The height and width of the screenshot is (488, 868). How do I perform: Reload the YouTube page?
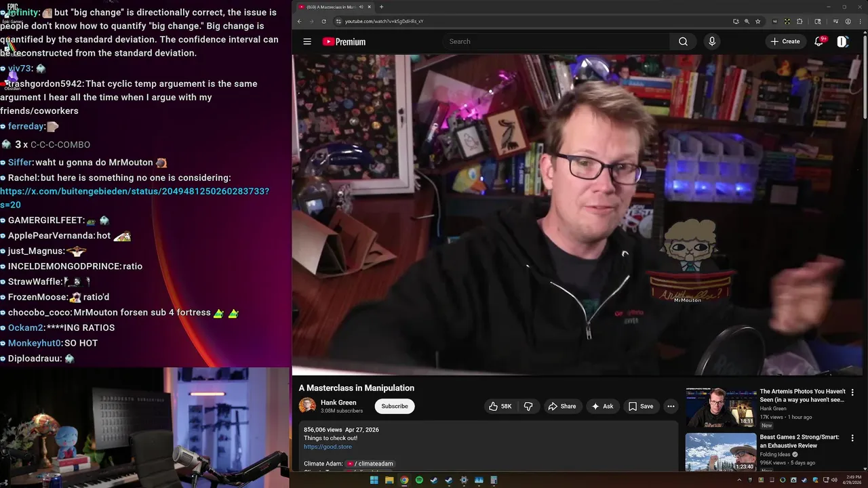(x=323, y=21)
